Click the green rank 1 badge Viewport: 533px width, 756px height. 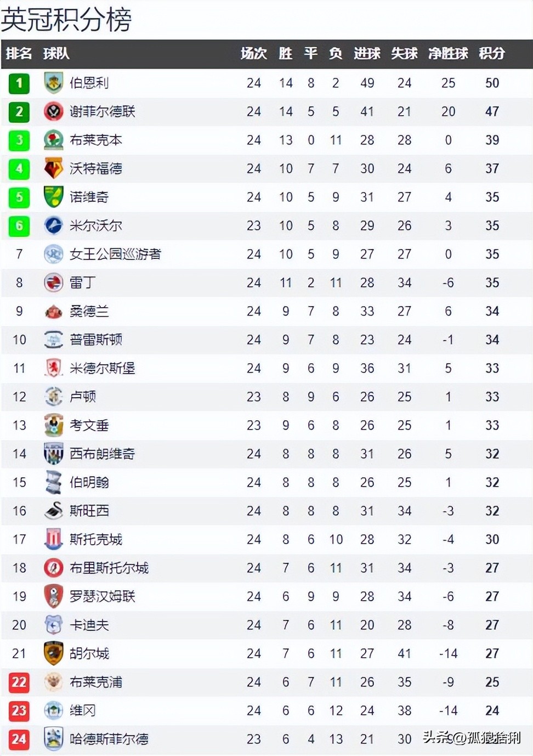tap(19, 83)
